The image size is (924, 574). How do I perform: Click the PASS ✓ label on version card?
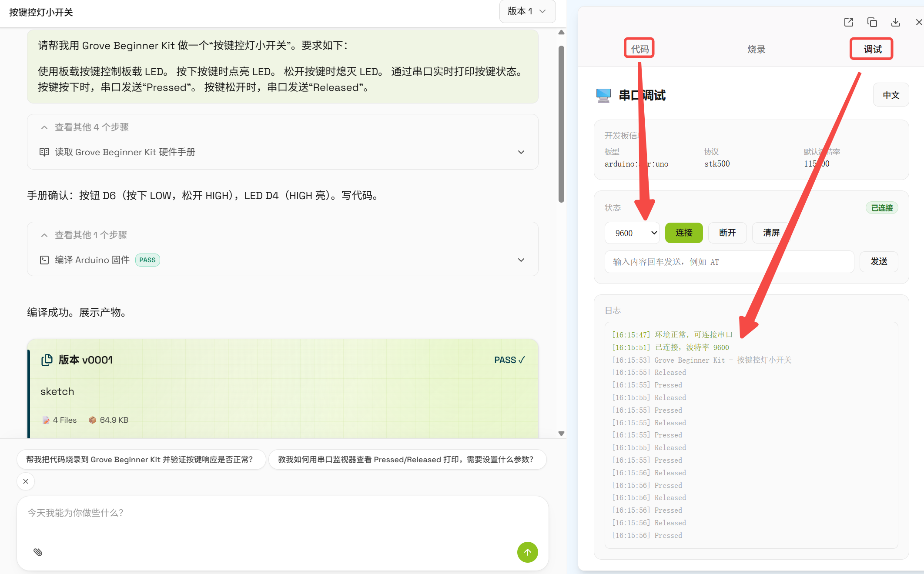[x=509, y=360]
